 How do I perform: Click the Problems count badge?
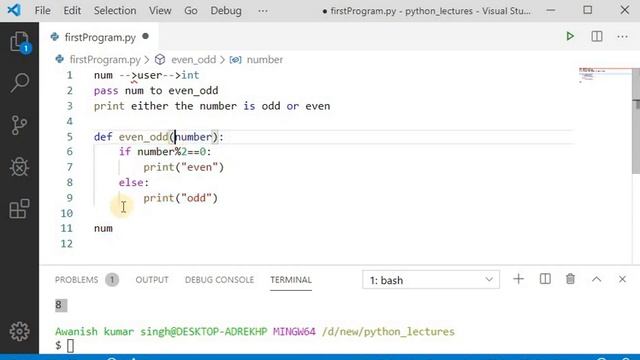tap(112, 280)
